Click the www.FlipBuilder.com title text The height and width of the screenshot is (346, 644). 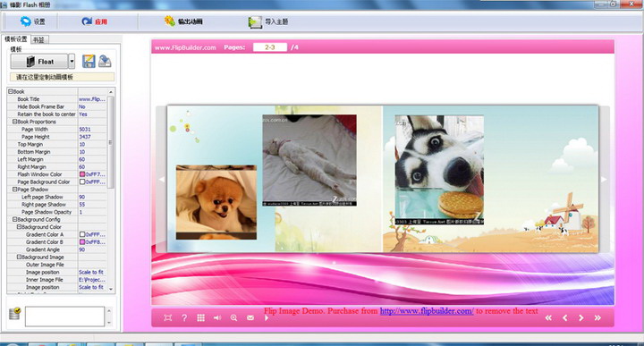point(185,47)
